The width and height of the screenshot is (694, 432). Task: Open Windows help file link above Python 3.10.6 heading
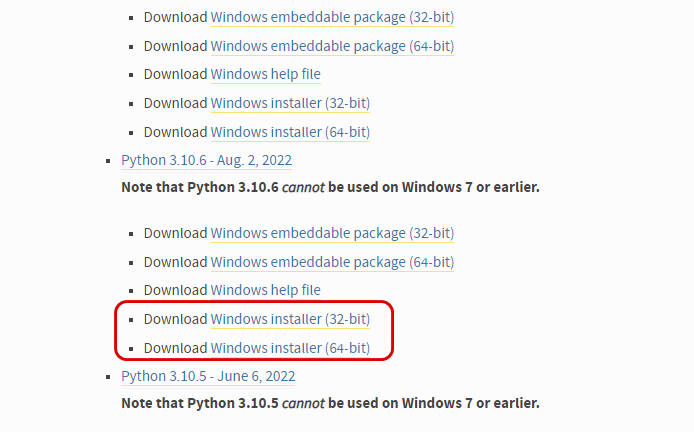tap(266, 74)
